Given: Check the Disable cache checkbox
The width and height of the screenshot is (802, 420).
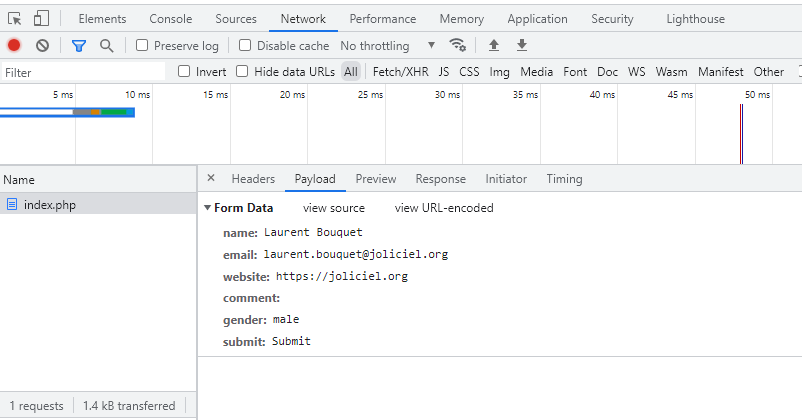Looking at the screenshot, I should [x=245, y=45].
